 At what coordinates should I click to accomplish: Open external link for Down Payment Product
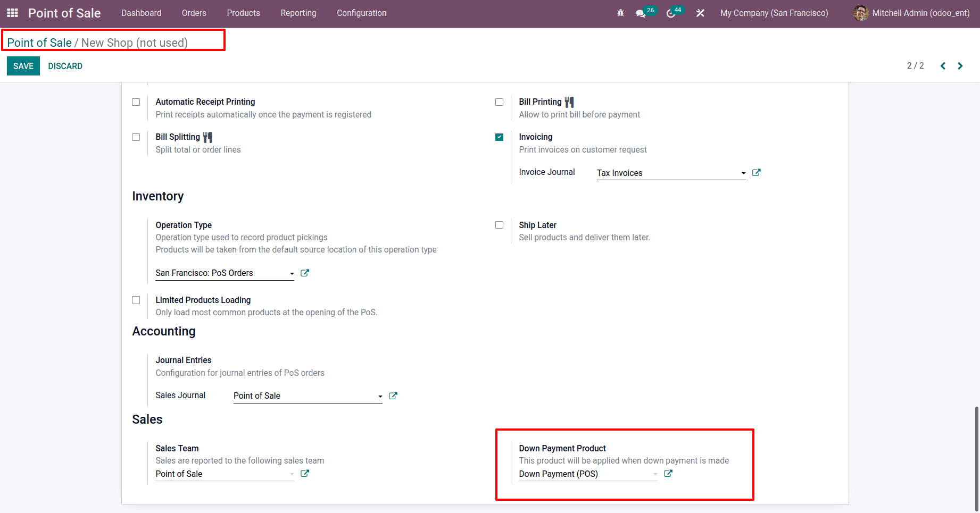click(x=668, y=473)
